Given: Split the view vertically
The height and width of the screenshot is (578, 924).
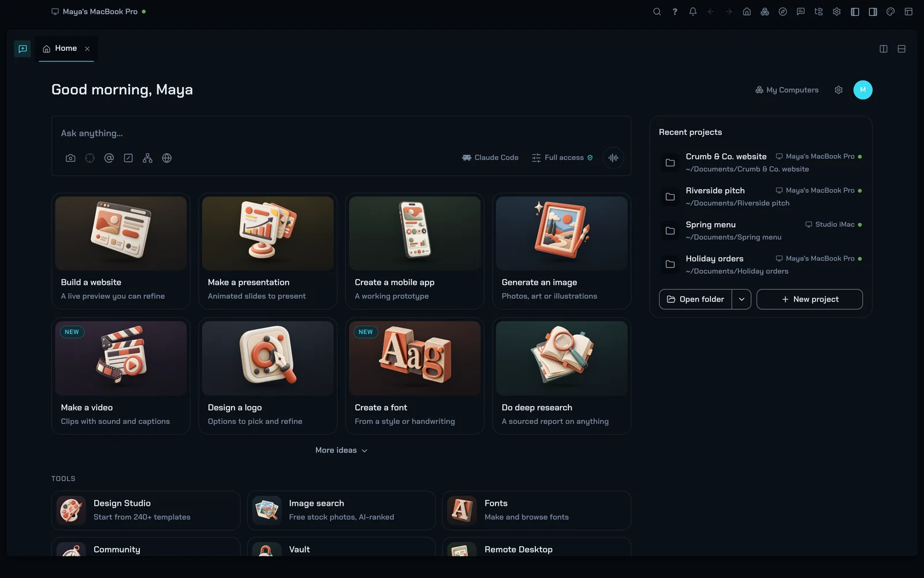Looking at the screenshot, I should (884, 49).
